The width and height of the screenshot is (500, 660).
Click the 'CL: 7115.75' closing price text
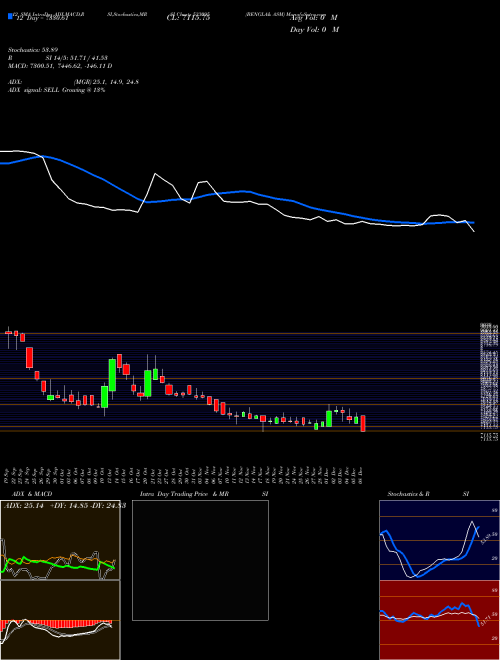pyautogui.click(x=189, y=18)
